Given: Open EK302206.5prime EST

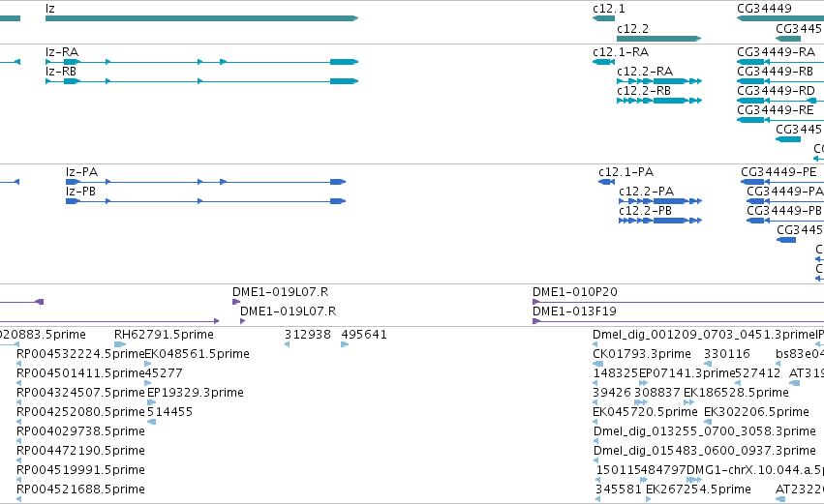Looking at the screenshot, I should click(708, 422).
